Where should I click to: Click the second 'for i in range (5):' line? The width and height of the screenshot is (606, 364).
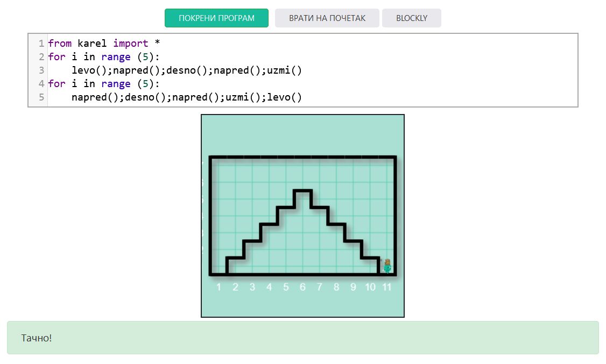tap(104, 84)
